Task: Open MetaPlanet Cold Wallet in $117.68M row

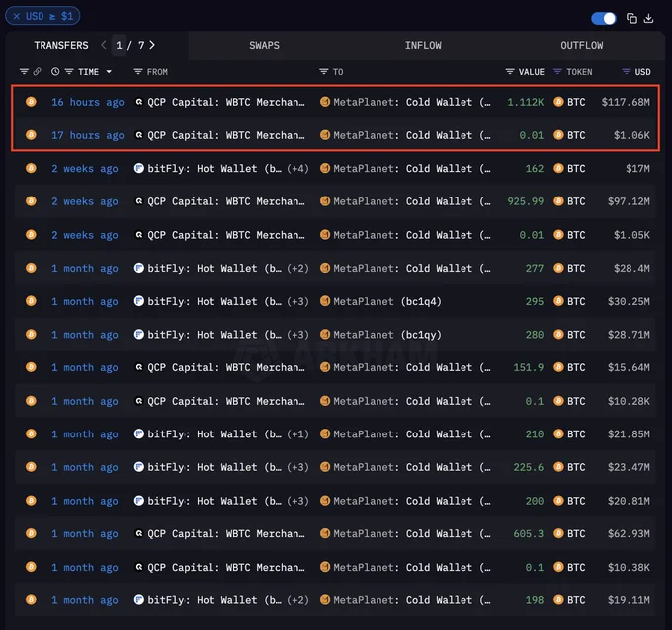Action: pos(411,102)
